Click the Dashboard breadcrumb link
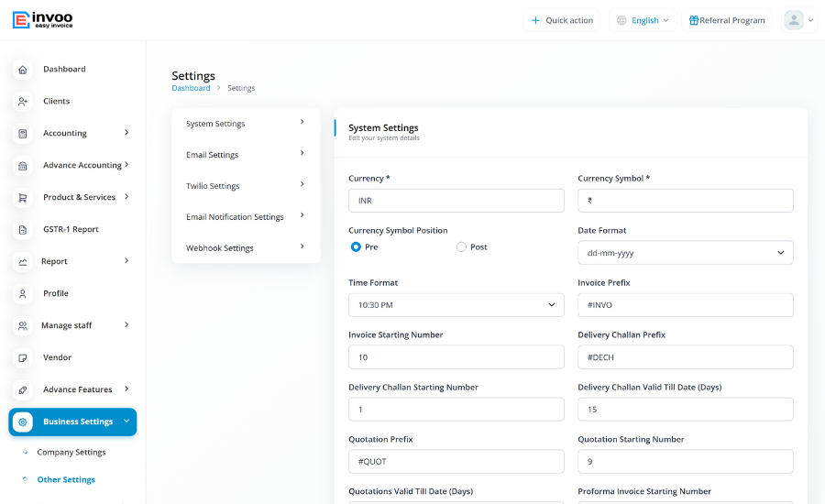The height and width of the screenshot is (504, 825). (191, 88)
